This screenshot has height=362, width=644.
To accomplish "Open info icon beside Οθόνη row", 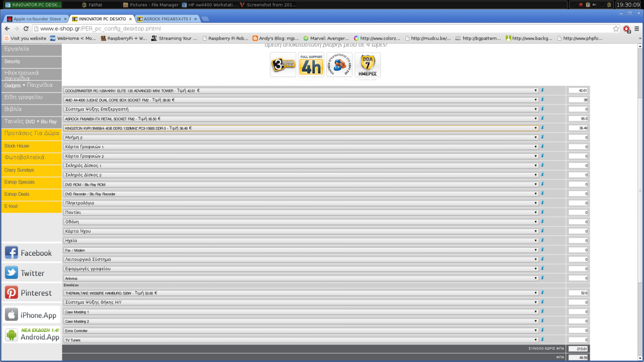I will 543,221.
